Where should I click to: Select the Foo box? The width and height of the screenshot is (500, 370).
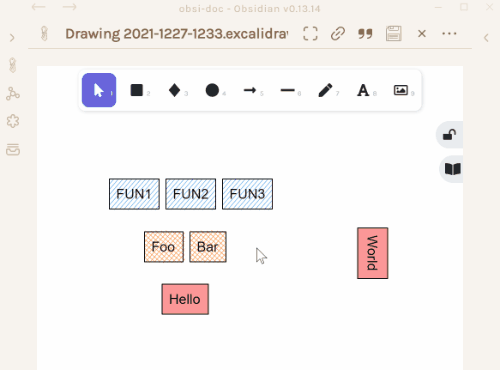[x=164, y=247]
